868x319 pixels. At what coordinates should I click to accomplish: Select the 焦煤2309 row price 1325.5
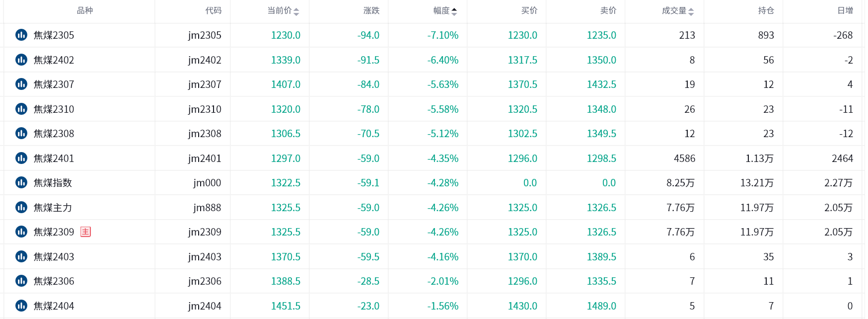pyautogui.click(x=286, y=232)
